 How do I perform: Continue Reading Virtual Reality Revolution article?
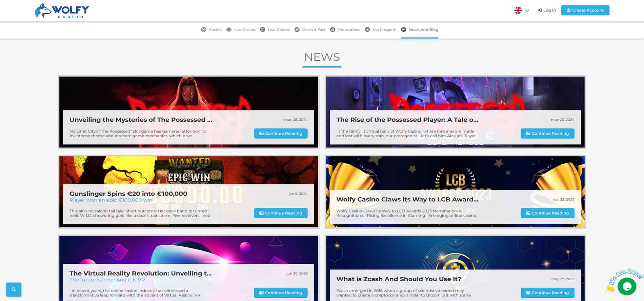(x=281, y=293)
